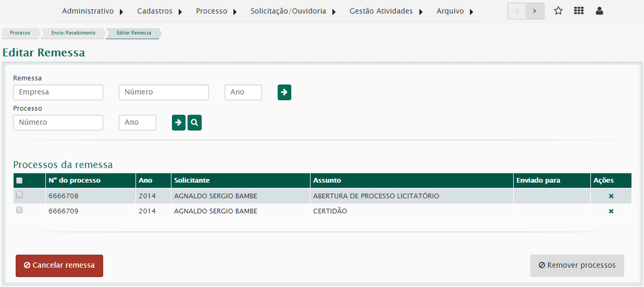Expand the Administrativo menu
Viewport: 644px width, 287px height.
pyautogui.click(x=93, y=11)
